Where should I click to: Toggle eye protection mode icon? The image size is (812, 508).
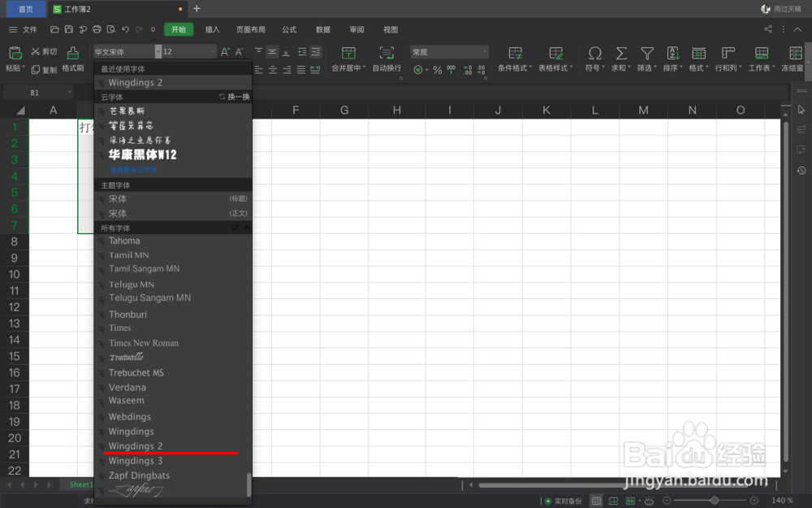648,501
